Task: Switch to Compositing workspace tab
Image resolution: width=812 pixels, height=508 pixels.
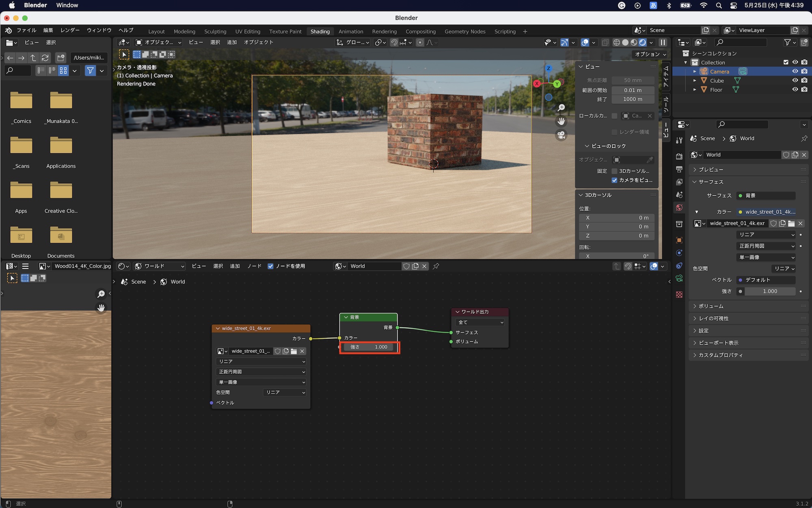Action: coord(420,31)
